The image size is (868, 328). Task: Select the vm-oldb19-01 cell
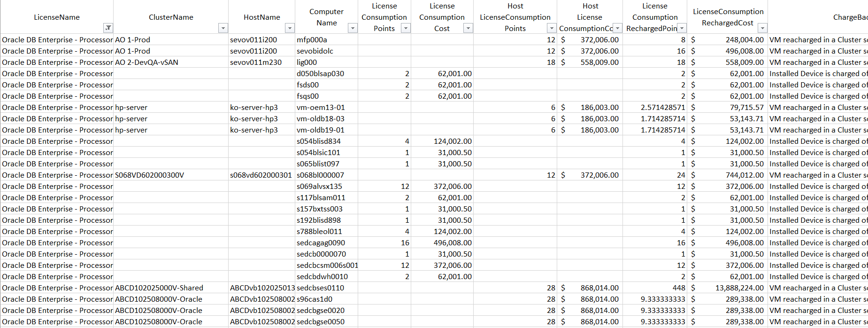click(326, 130)
